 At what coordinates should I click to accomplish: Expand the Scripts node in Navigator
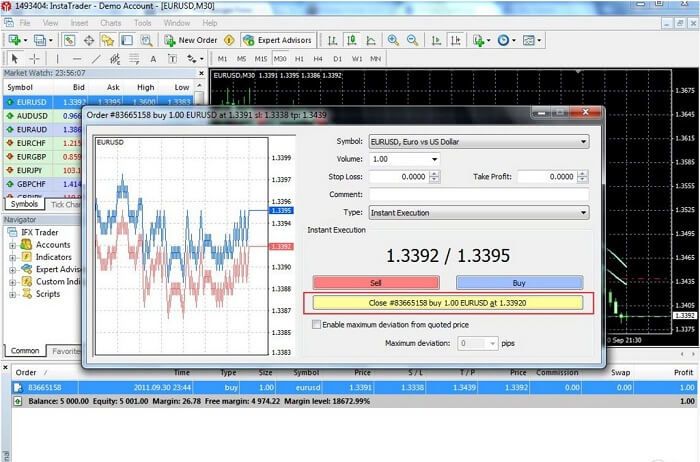12,295
